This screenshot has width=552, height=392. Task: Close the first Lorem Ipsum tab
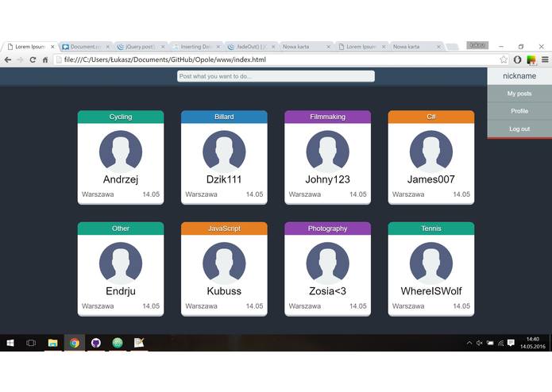[x=52, y=46]
